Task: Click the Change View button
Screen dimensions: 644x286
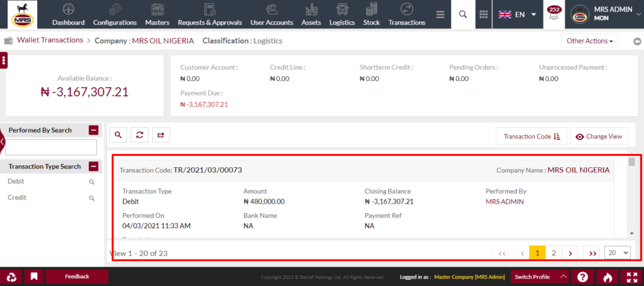Action: 599,136
